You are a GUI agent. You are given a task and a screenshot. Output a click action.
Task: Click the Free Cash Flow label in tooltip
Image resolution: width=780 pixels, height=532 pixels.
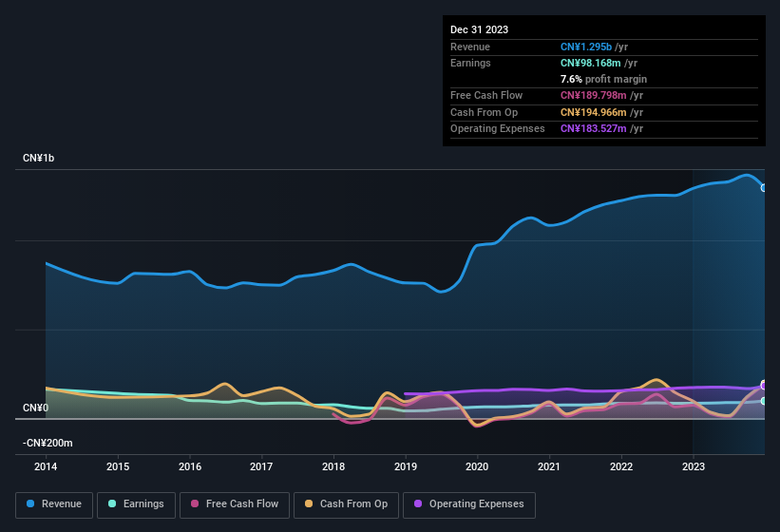coord(486,95)
